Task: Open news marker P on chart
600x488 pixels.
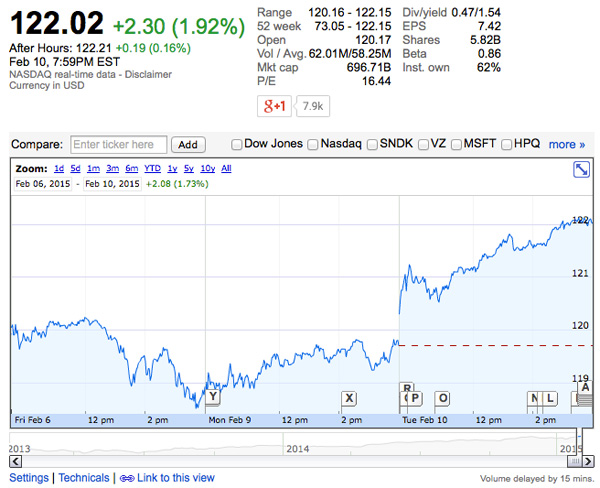Action: pyautogui.click(x=415, y=398)
